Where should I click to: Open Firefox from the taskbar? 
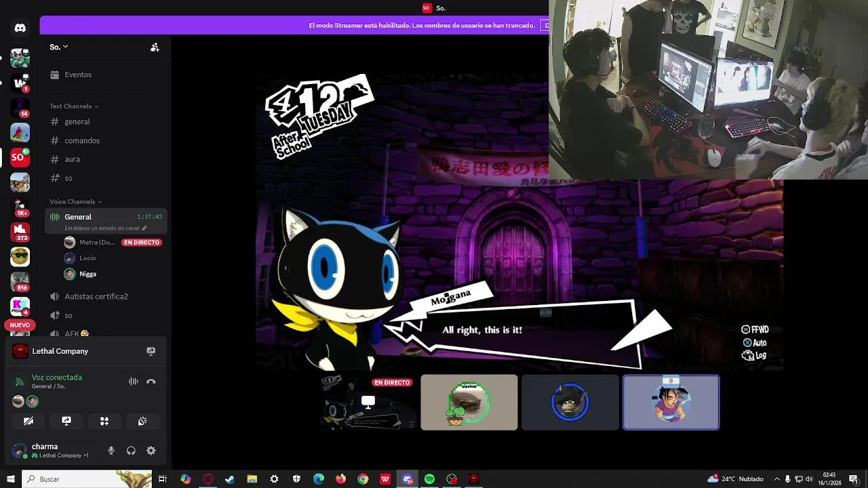tap(340, 479)
